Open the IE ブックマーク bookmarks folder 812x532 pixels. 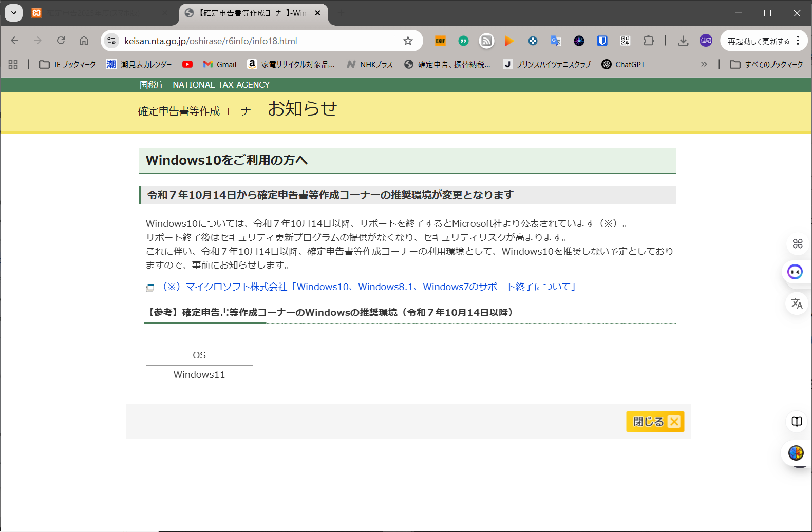tap(68, 64)
